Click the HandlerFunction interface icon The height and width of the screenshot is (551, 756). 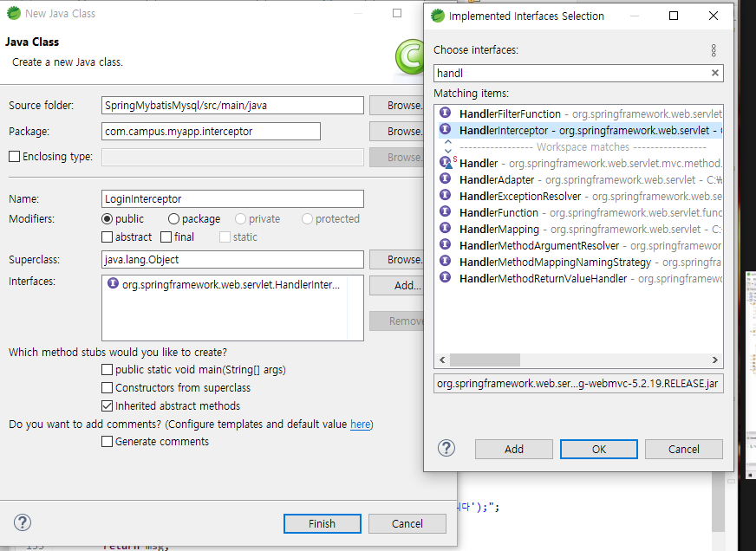[x=445, y=211]
